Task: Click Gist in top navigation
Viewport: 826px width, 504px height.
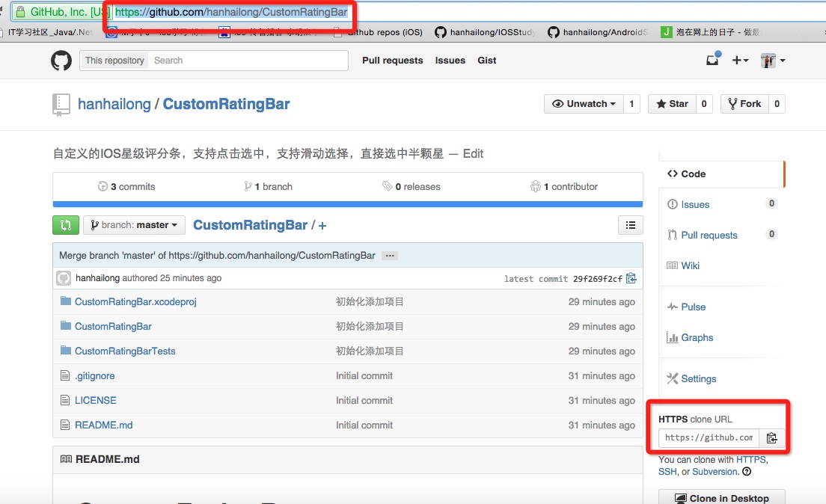Action: pyautogui.click(x=487, y=61)
